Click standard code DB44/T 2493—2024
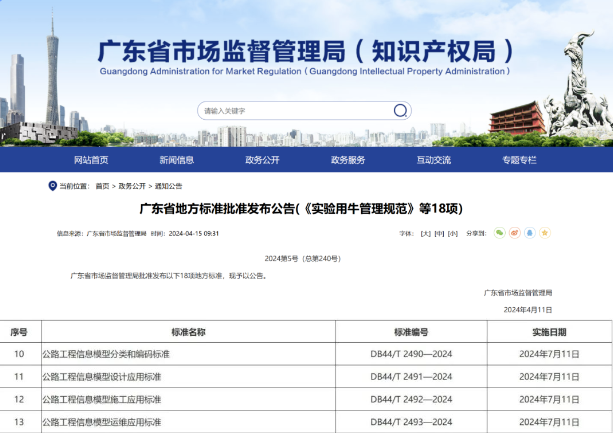Image resolution: width=613 pixels, height=433 pixels. [x=411, y=422]
